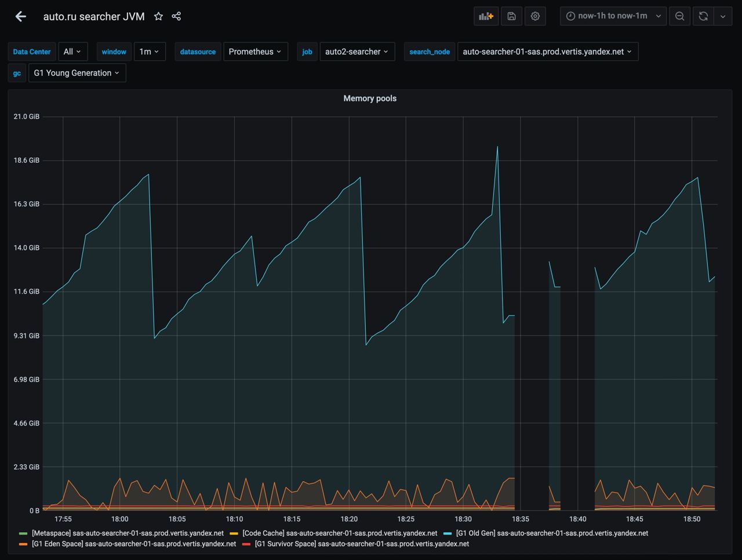Zoom out the time range
This screenshot has height=560, width=742.
pos(679,16)
